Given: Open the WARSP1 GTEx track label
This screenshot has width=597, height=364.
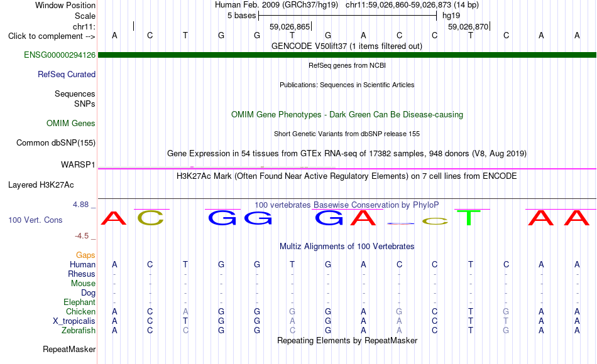Looking at the screenshot, I should pos(78,164).
